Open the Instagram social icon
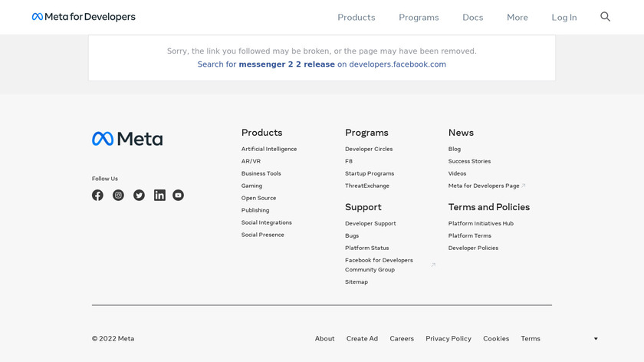644x362 pixels. click(118, 196)
